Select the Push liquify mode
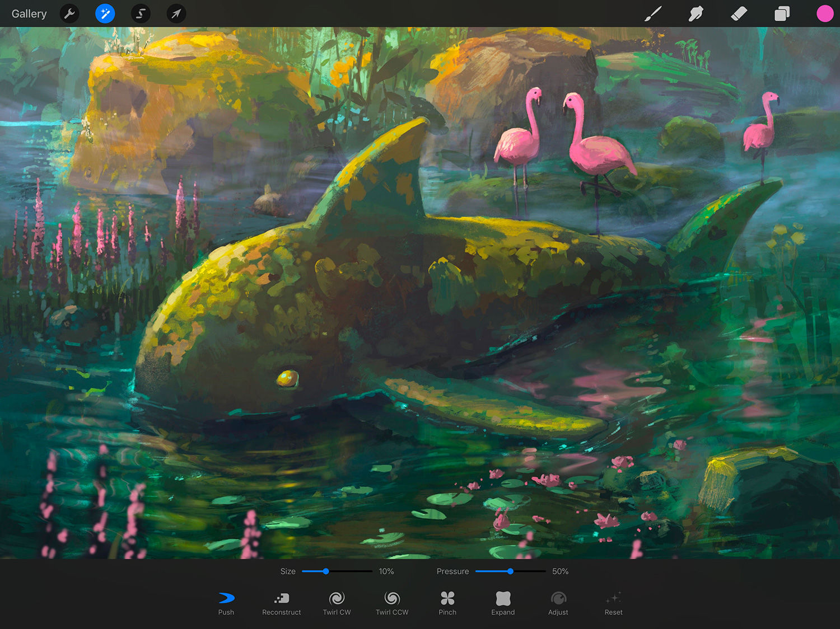This screenshot has width=840, height=629. [226, 603]
